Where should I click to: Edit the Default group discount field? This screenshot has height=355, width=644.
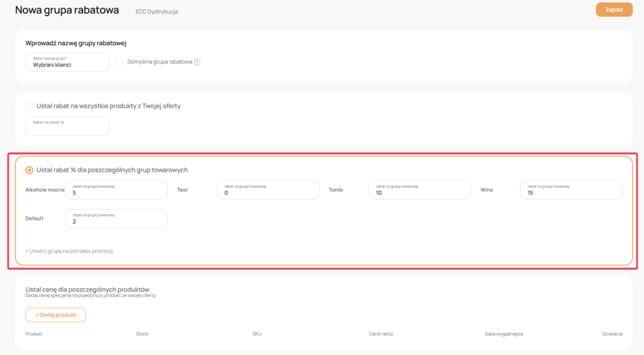click(116, 218)
